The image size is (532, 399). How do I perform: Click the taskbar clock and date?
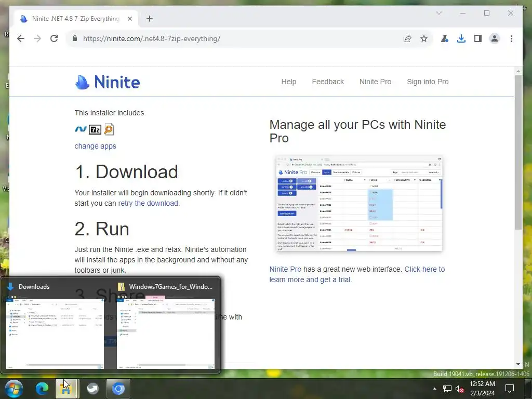[x=482, y=389]
